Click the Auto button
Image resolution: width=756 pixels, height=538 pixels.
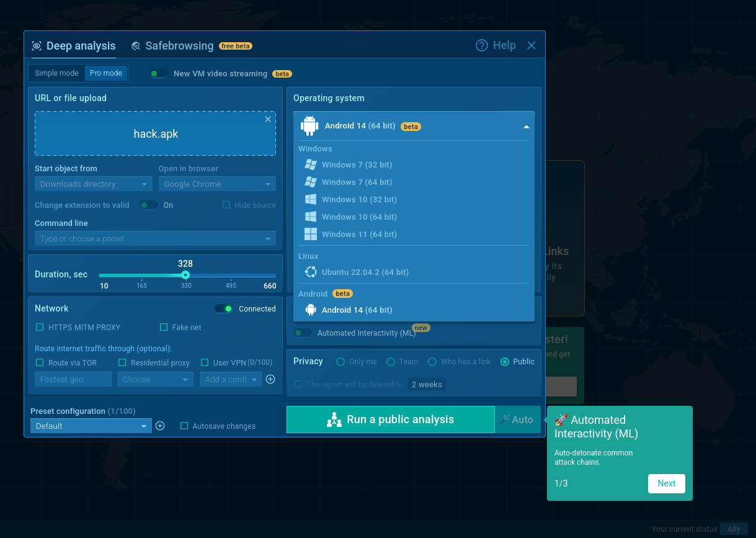click(518, 419)
